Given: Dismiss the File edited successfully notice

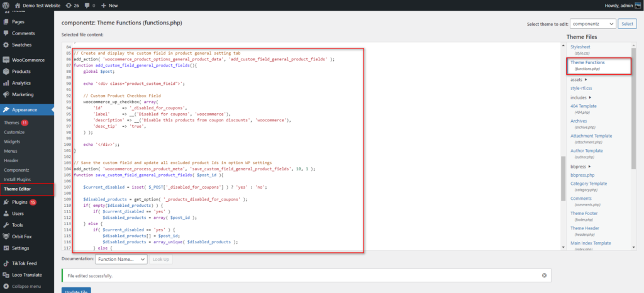Looking at the screenshot, I should pos(544,275).
